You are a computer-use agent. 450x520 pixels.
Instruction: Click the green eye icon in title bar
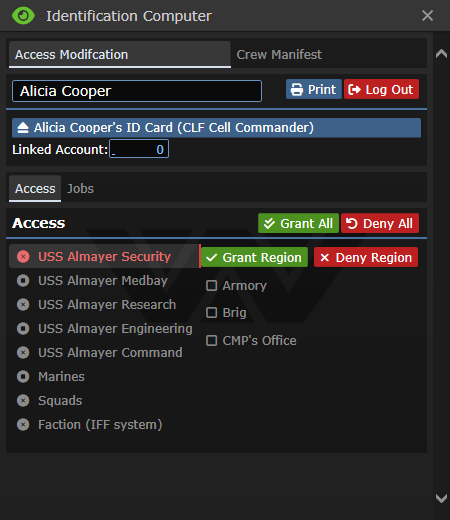click(x=23, y=16)
